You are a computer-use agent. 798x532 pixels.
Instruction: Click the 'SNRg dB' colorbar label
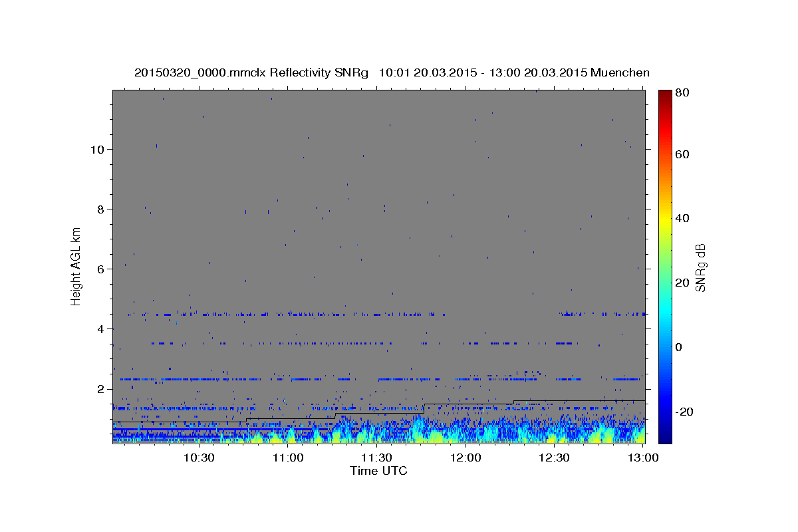tap(700, 268)
